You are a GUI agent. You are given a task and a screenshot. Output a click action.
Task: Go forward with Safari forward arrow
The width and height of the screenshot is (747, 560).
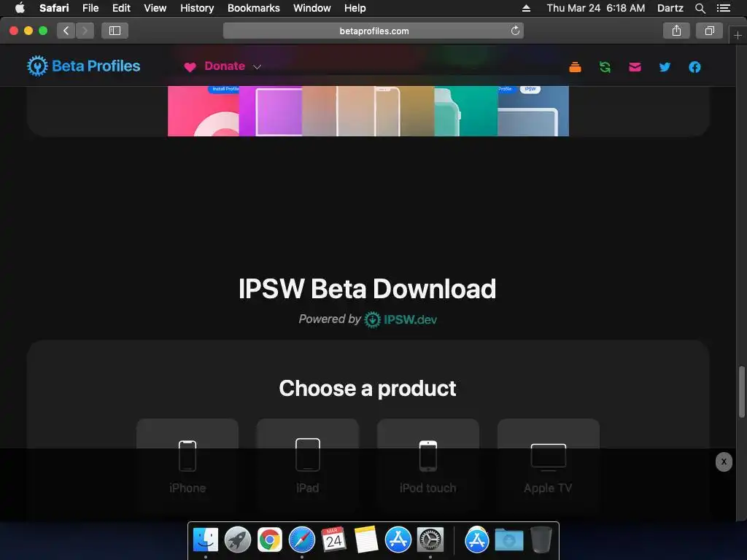tap(85, 31)
